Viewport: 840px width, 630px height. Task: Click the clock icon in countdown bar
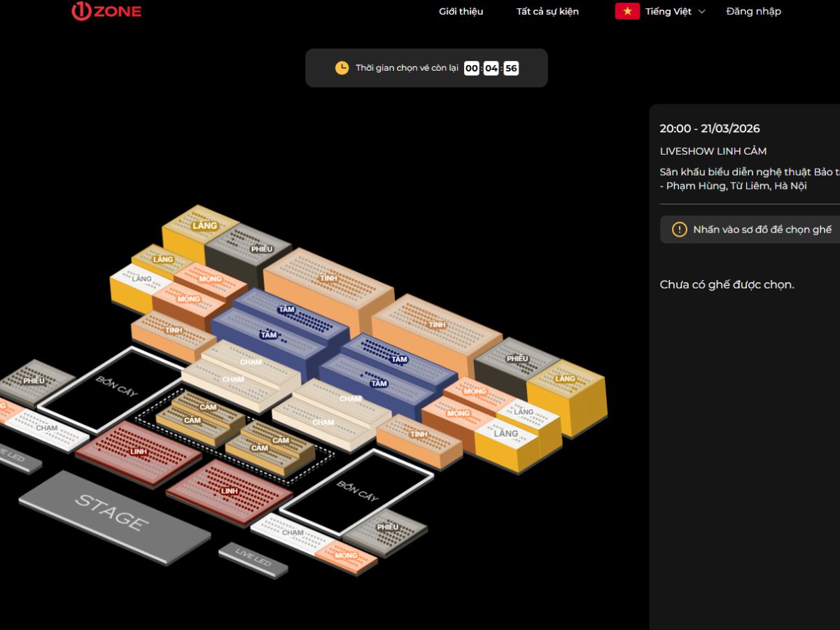(342, 68)
